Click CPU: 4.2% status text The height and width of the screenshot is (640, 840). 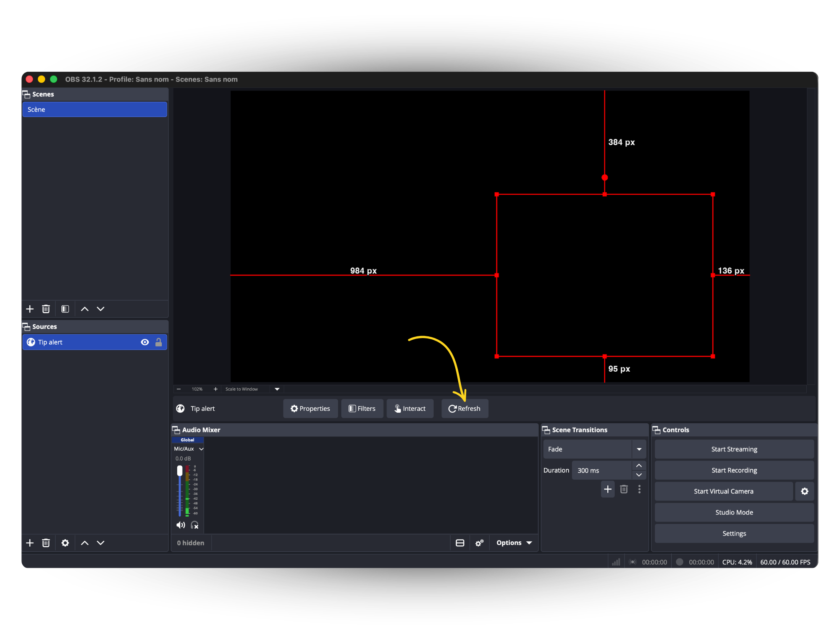[x=737, y=562]
